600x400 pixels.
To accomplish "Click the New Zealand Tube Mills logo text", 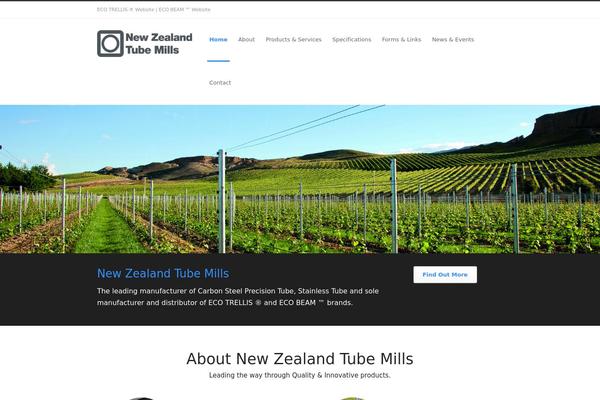I will (159, 44).
